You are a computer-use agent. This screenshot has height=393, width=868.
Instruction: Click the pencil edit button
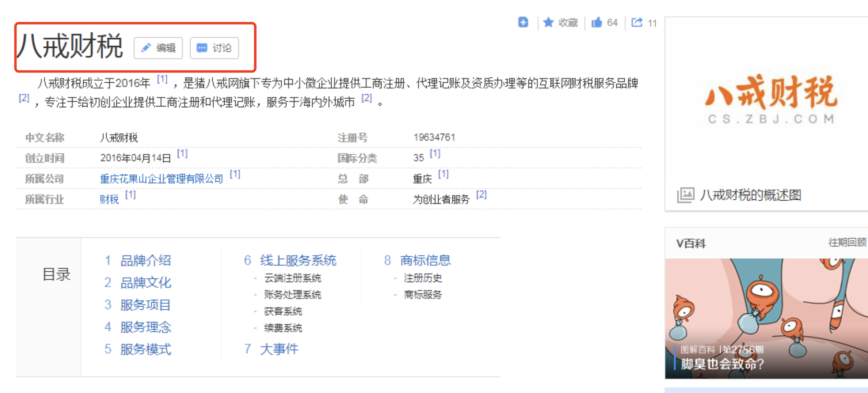[x=158, y=48]
